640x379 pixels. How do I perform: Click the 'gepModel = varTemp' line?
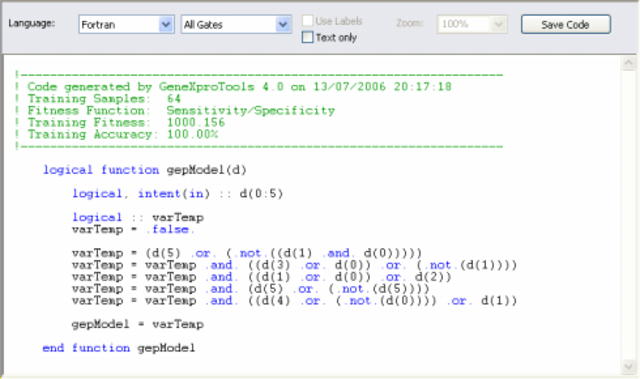pyautogui.click(x=138, y=324)
